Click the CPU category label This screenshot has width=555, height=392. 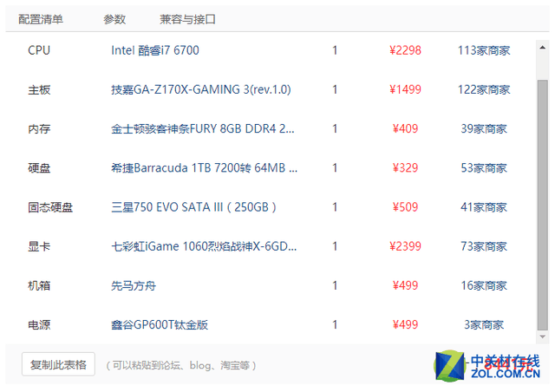click(39, 50)
